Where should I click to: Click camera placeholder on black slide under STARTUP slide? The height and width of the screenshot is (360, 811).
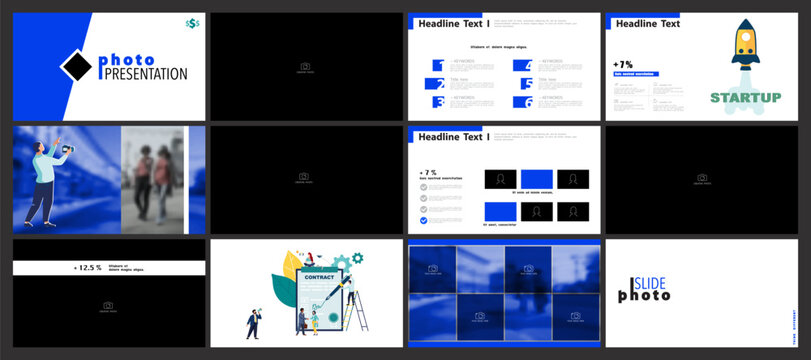[702, 179]
